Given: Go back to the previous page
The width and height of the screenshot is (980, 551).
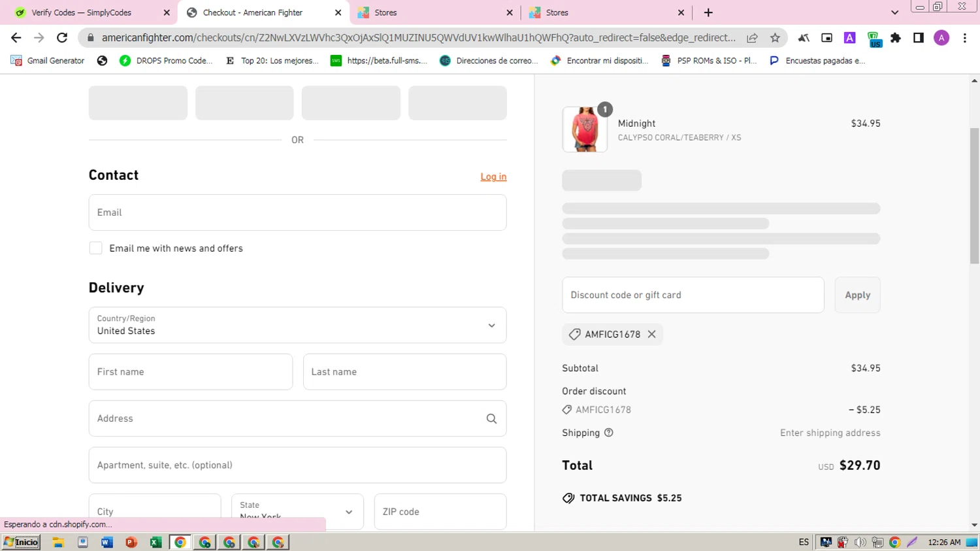Looking at the screenshot, I should pos(16,38).
